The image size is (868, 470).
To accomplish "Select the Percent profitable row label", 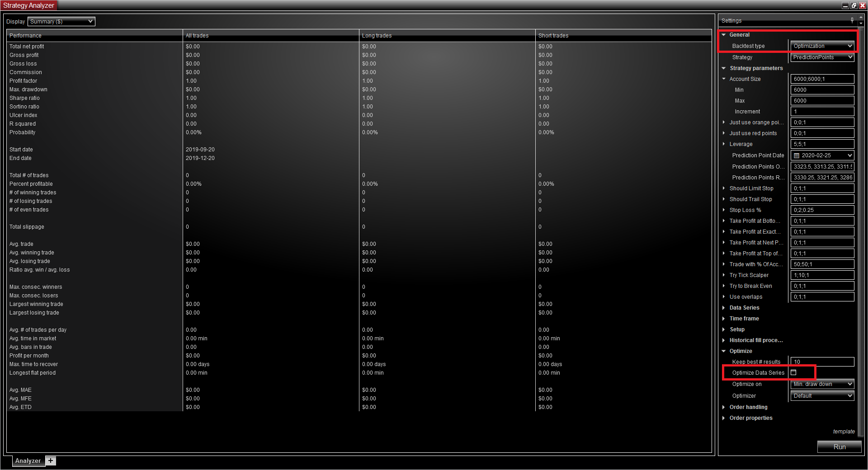I will point(31,184).
